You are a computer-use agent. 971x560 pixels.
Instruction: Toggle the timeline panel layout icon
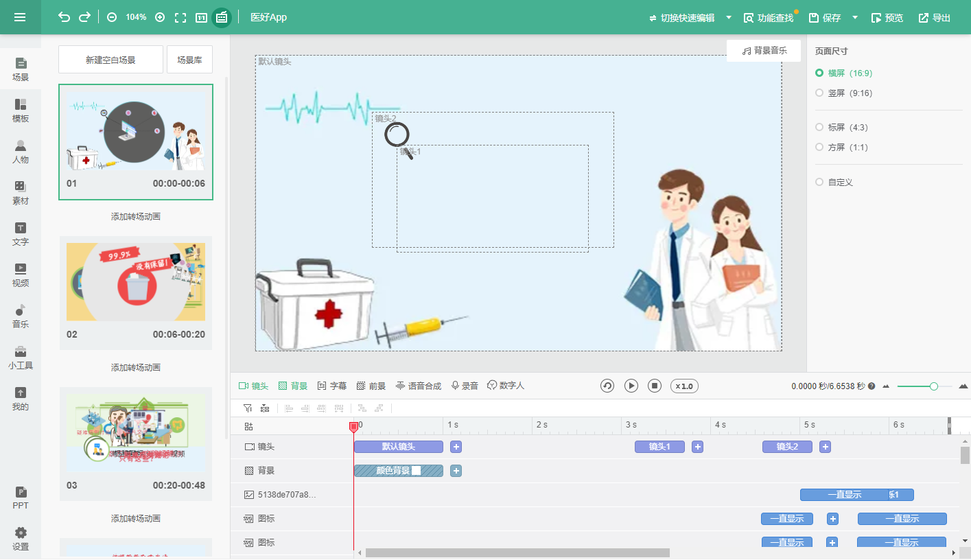point(222,17)
